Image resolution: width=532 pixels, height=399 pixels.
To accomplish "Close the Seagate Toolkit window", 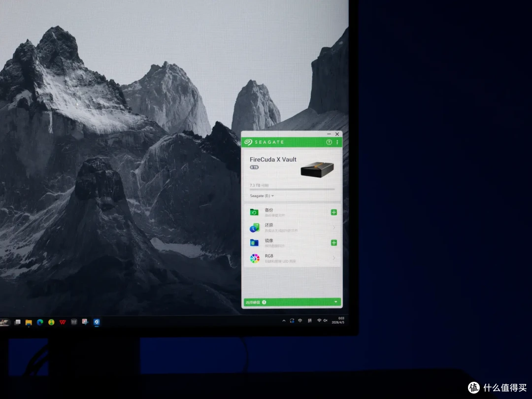I will tap(337, 134).
